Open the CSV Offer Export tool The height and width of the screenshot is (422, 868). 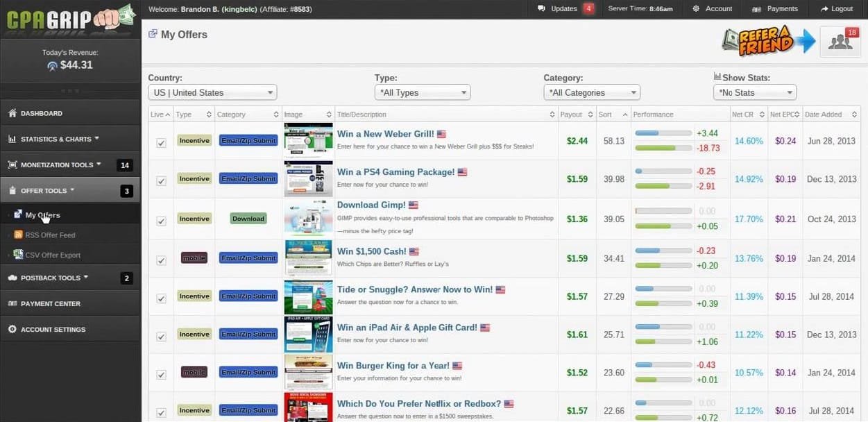[51, 255]
